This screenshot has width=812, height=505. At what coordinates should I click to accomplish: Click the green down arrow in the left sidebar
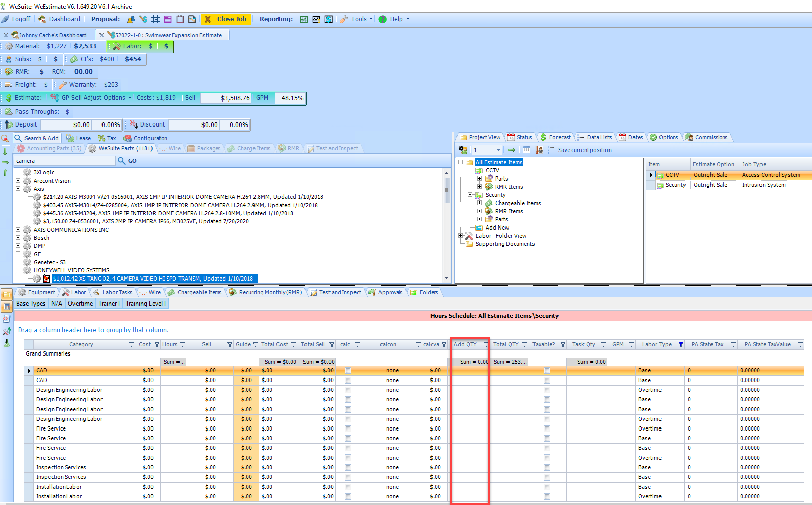click(x=5, y=151)
